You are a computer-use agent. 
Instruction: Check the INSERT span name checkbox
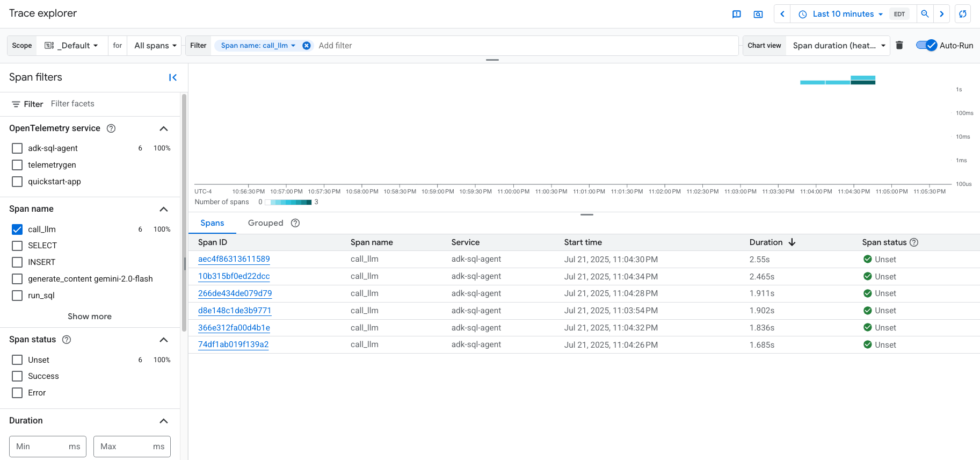[17, 262]
